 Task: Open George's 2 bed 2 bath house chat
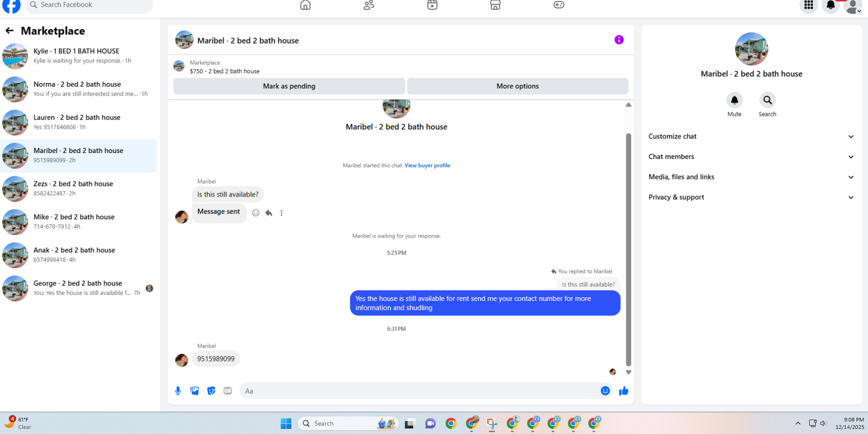pyautogui.click(x=79, y=288)
